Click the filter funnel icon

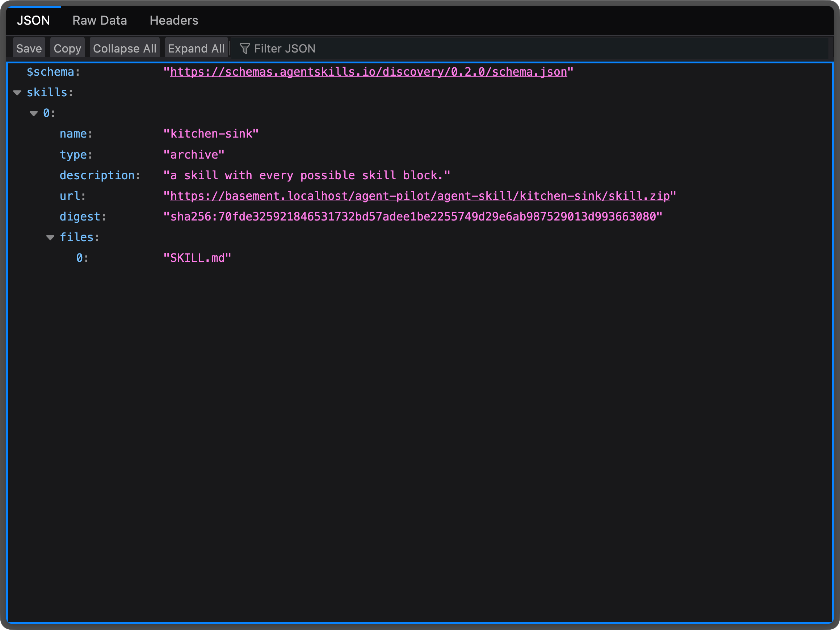244,49
